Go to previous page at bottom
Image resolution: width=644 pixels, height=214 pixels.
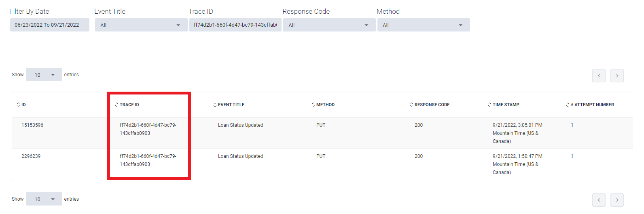[599, 200]
